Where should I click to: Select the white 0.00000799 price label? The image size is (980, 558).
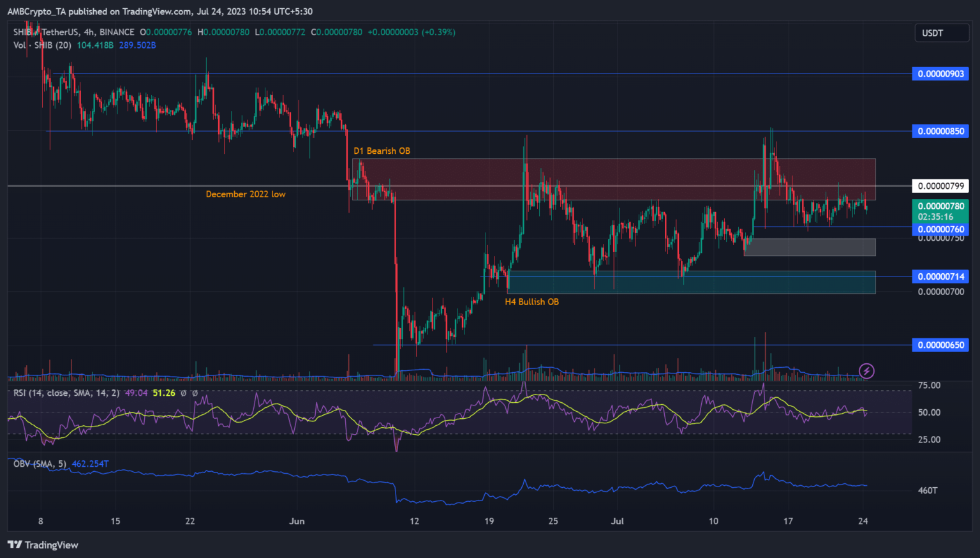coord(940,186)
